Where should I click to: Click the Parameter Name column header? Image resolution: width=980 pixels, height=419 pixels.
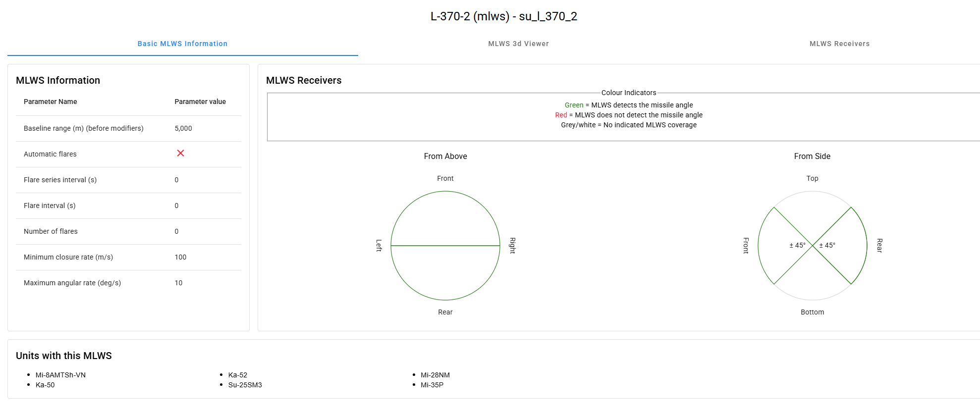[51, 102]
